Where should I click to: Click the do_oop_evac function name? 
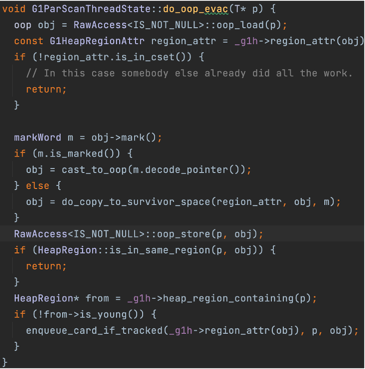click(x=195, y=9)
